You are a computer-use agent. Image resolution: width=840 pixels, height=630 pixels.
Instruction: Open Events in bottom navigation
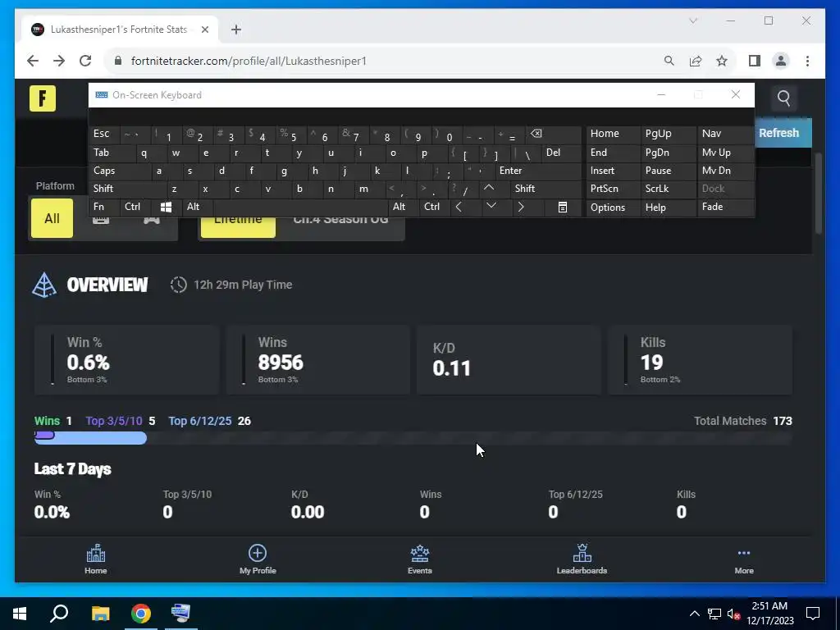pyautogui.click(x=419, y=559)
